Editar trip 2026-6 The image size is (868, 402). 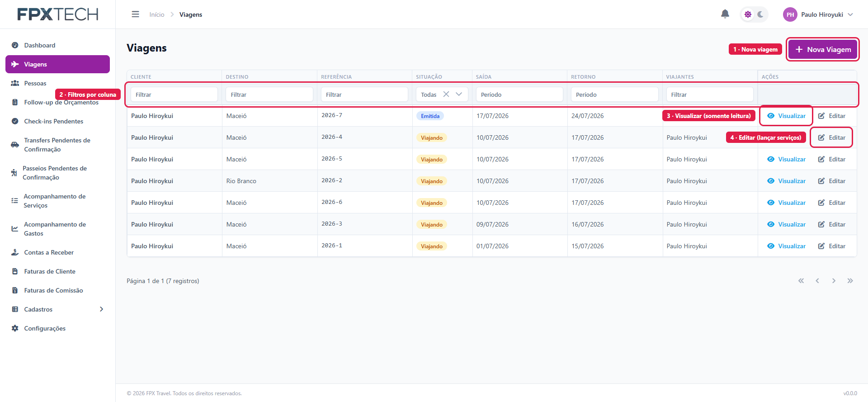pyautogui.click(x=832, y=203)
